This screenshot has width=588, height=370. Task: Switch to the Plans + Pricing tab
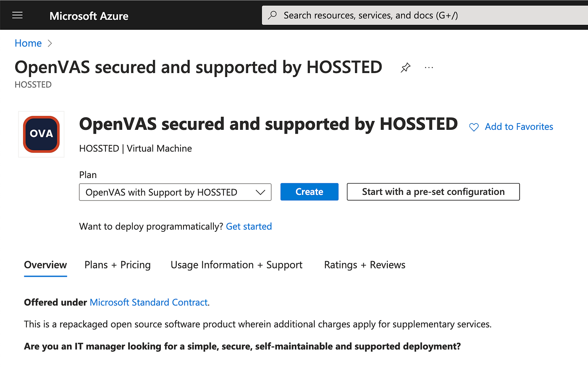click(117, 265)
